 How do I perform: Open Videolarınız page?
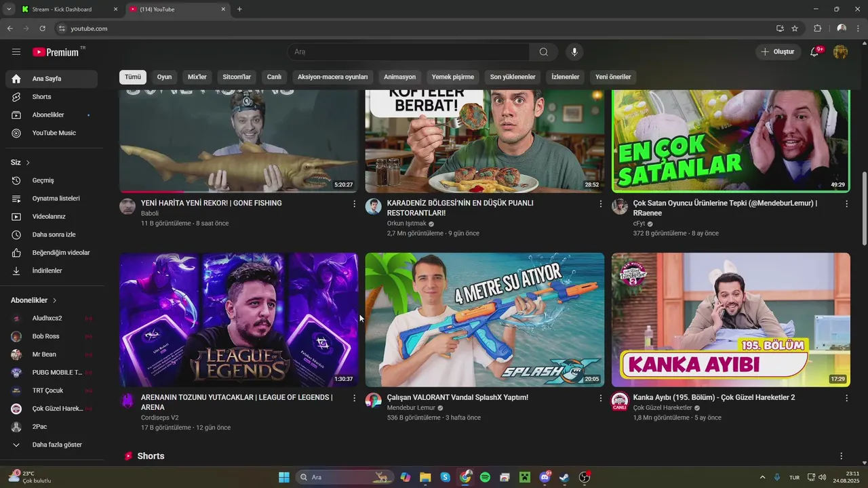52,217
